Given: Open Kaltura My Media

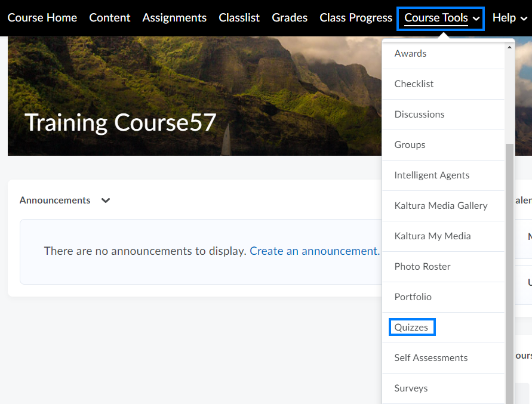Looking at the screenshot, I should (x=432, y=236).
